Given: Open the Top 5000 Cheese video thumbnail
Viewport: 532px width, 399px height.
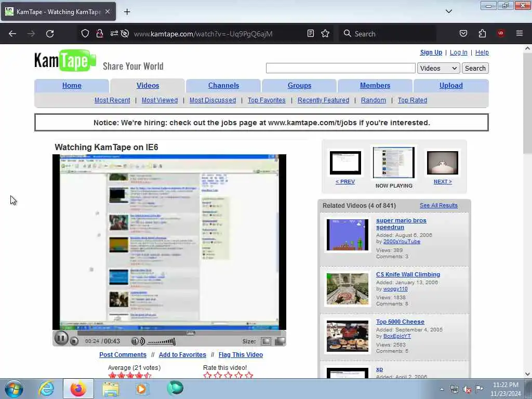Looking at the screenshot, I should [x=347, y=336].
